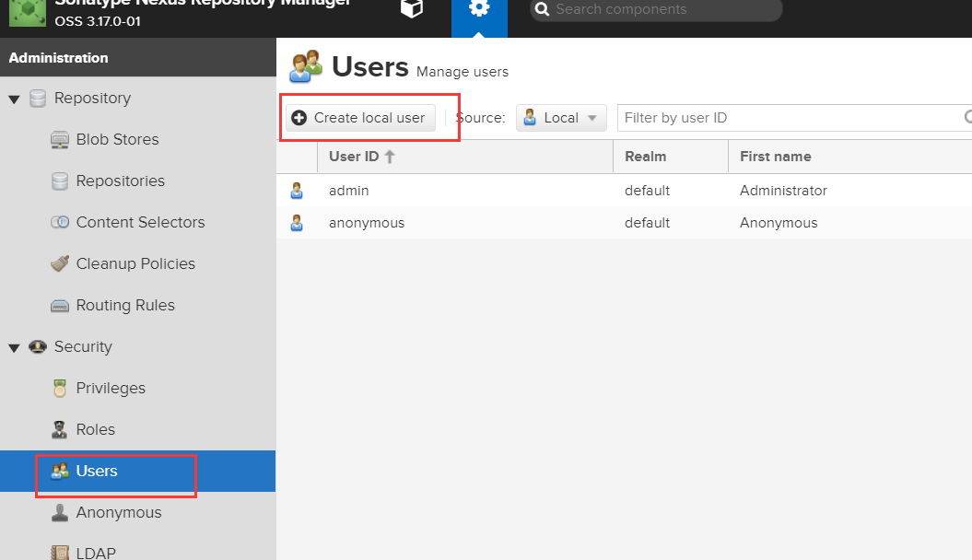This screenshot has height=560, width=972.
Task: Click the Anonymous silhouette icon
Action: pos(60,513)
